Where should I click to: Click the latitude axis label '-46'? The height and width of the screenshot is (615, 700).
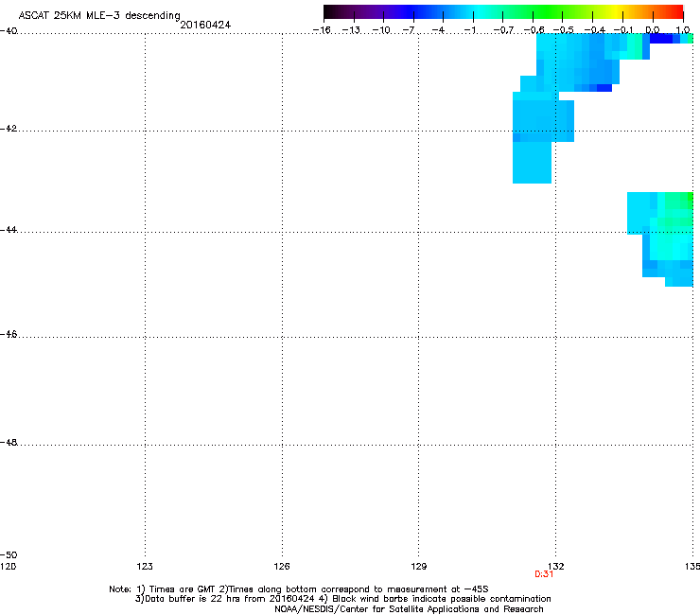click(x=9, y=335)
